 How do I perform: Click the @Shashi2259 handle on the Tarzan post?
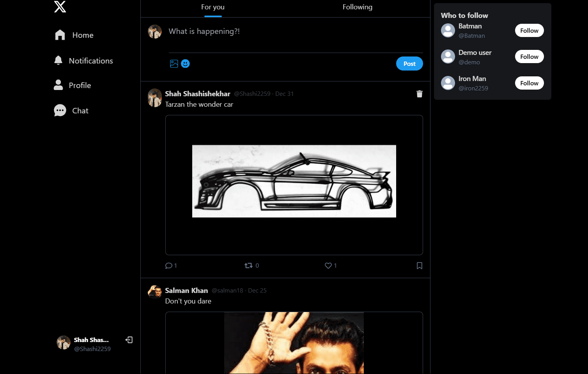pyautogui.click(x=252, y=94)
